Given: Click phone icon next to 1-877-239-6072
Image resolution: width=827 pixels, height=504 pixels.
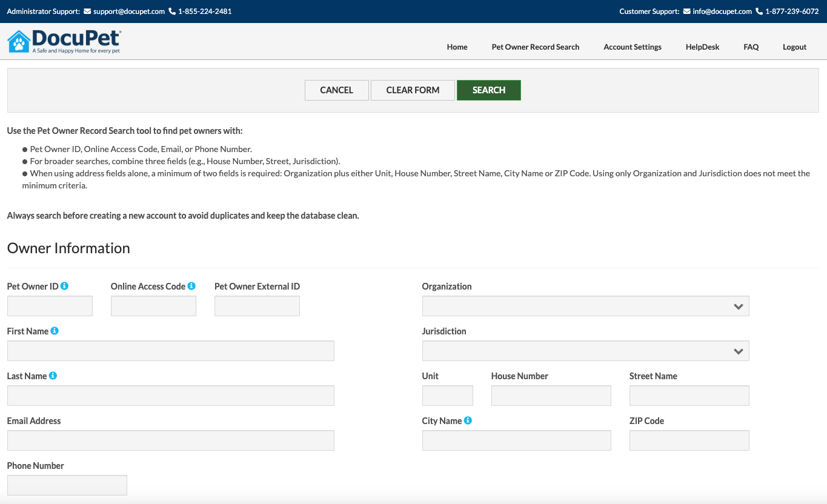Looking at the screenshot, I should click(x=759, y=12).
